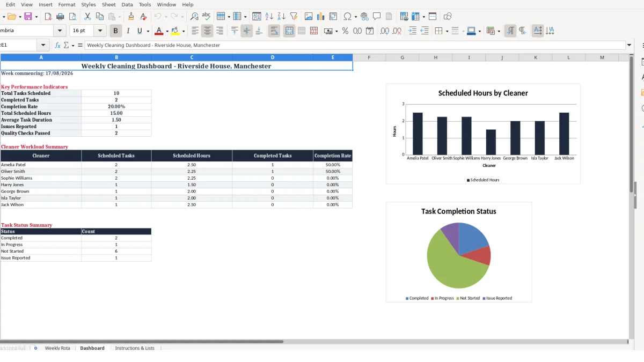Open the Sheet menu
Image resolution: width=644 pixels, height=362 pixels.
pyautogui.click(x=109, y=4)
